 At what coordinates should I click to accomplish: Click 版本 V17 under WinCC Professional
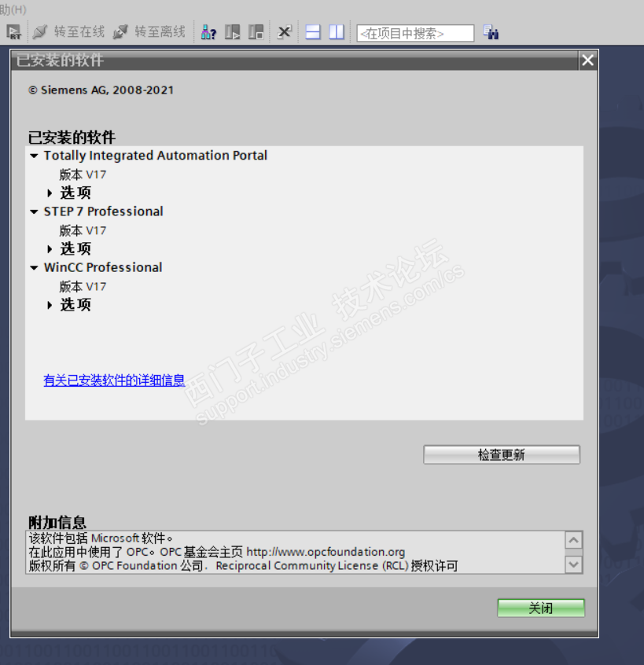(x=83, y=287)
